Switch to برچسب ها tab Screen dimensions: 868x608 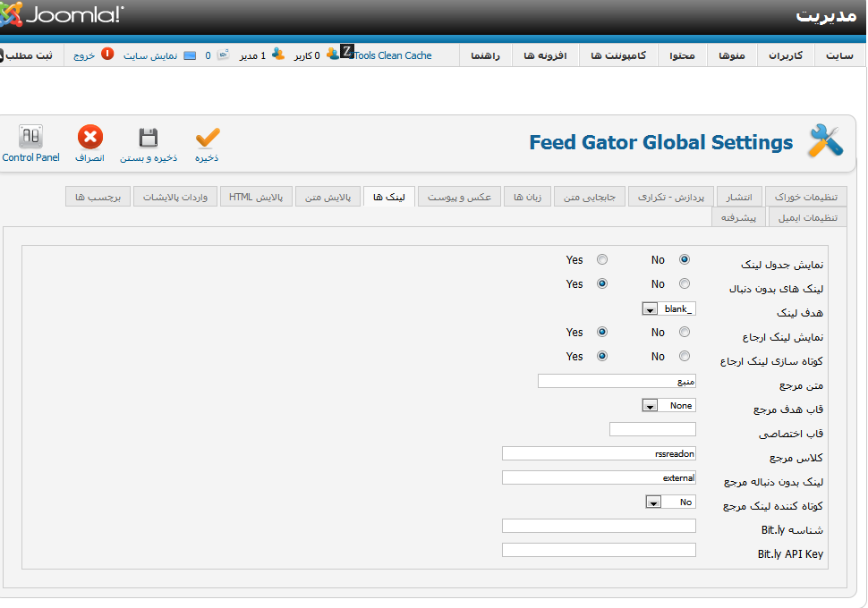[98, 197]
